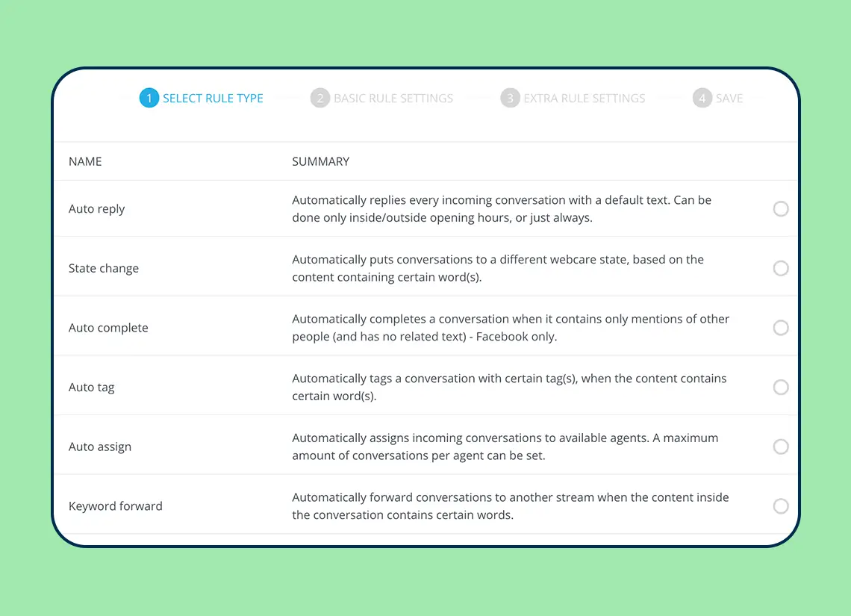
Task: Click the step 4 number circle
Action: tap(702, 98)
